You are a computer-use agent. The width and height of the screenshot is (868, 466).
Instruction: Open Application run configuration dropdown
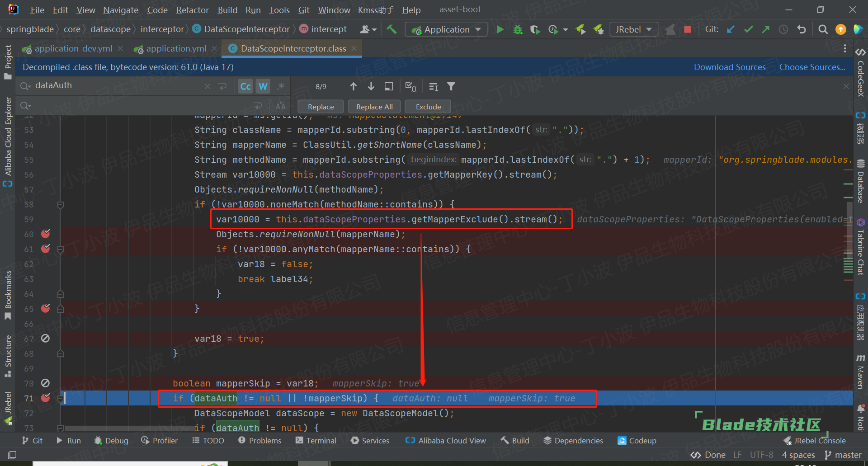[x=446, y=29]
